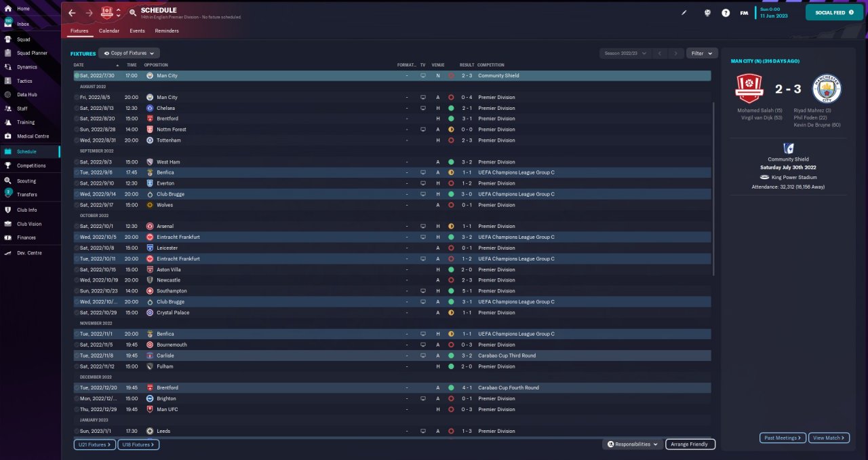Image resolution: width=868 pixels, height=460 pixels.
Task: Open the Social Feed button
Action: [x=834, y=13]
